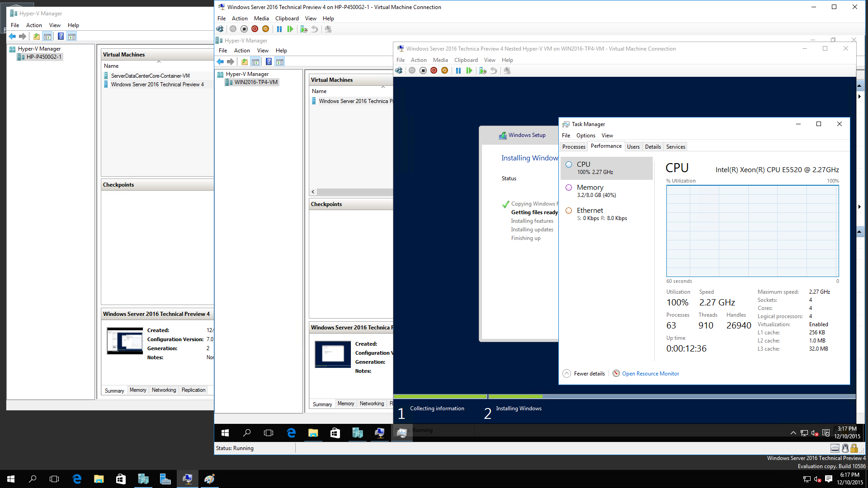Pause the nested Hyper-V VM
Screen dimensions: 868x488
tap(458, 70)
